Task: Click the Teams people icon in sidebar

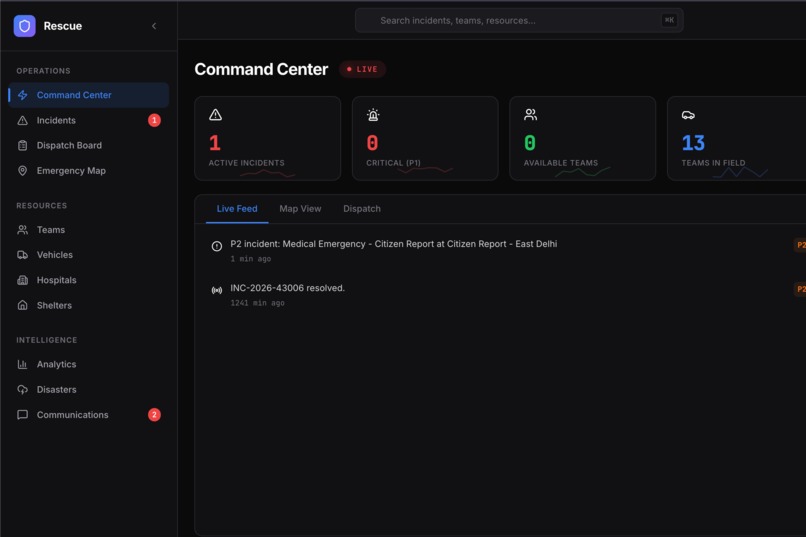Action: tap(23, 230)
